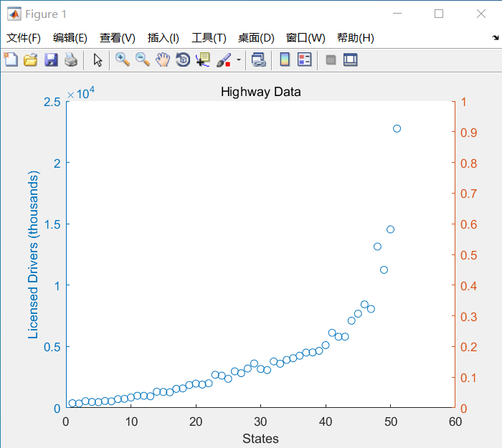Click the x-axis tick label 30

(x=260, y=421)
